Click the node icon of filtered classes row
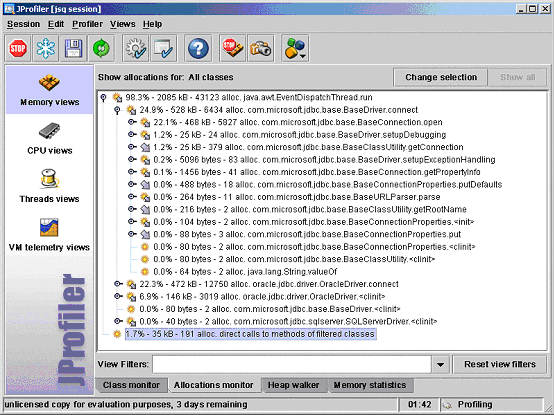554x415 pixels. (117, 334)
